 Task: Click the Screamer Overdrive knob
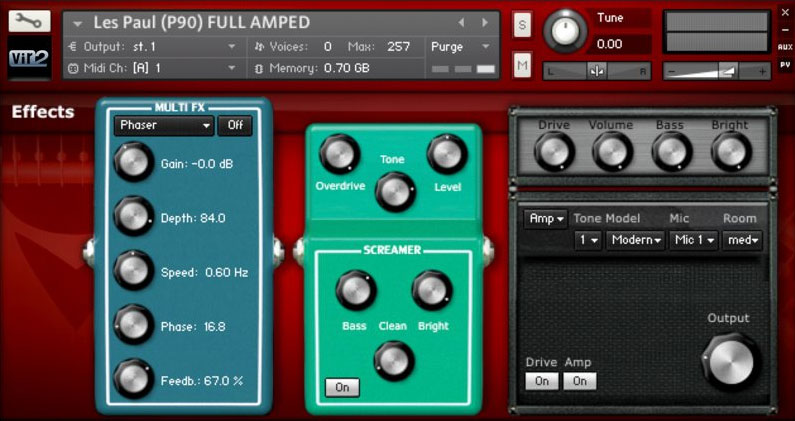click(339, 154)
